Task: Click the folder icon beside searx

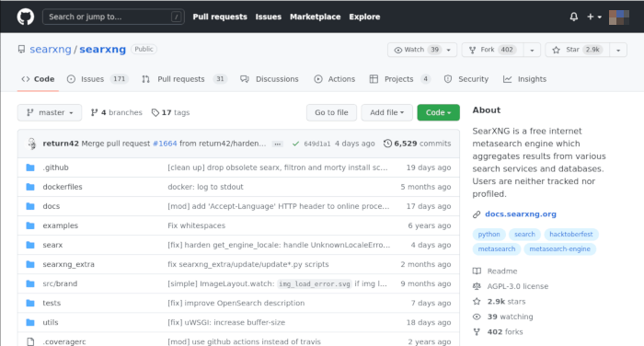Action: click(x=30, y=245)
